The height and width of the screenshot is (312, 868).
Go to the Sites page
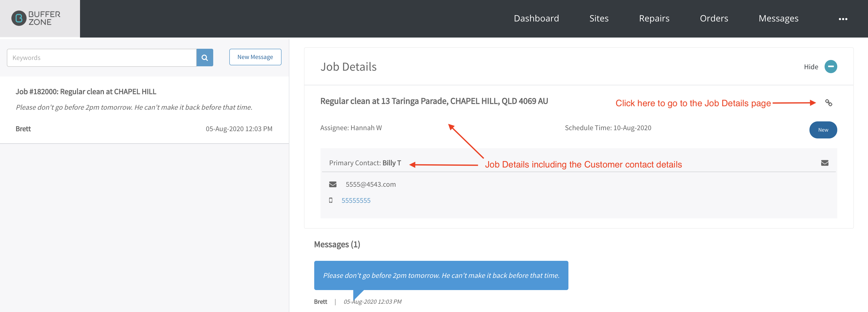(599, 18)
